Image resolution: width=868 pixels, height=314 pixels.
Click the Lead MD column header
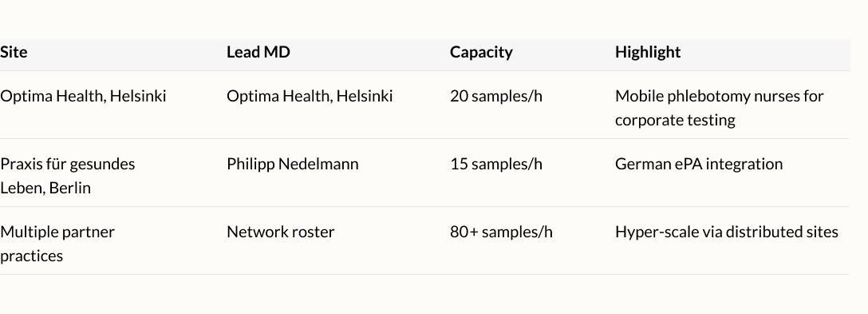258,52
